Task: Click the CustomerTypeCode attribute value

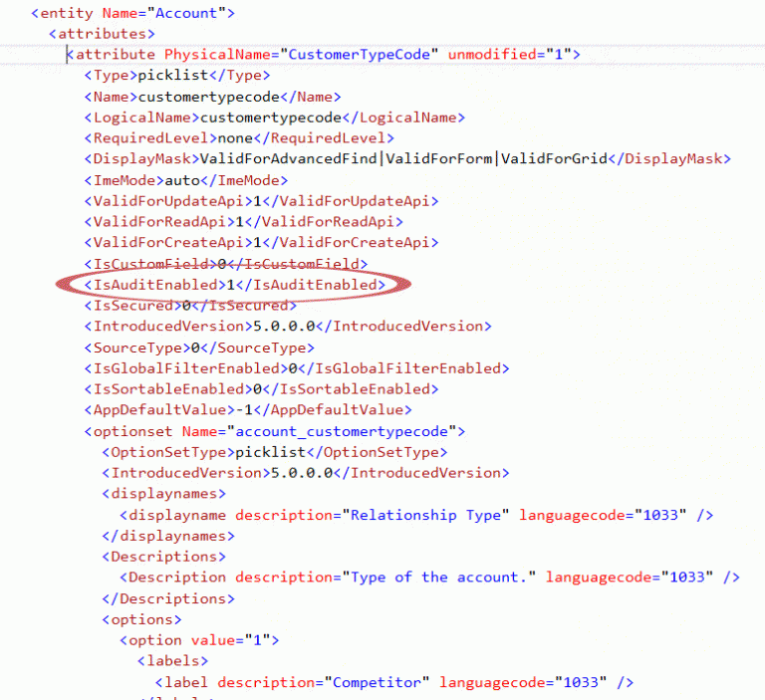Action: click(359, 54)
